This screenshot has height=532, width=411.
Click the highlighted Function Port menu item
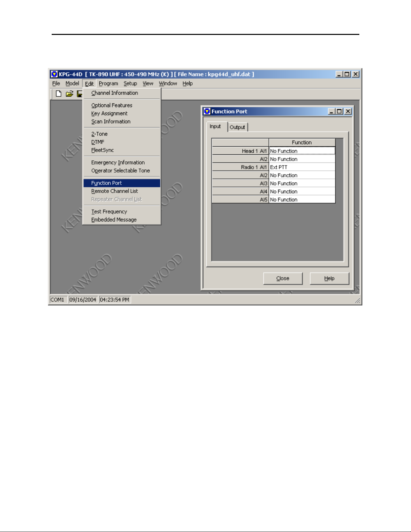pyautogui.click(x=122, y=183)
